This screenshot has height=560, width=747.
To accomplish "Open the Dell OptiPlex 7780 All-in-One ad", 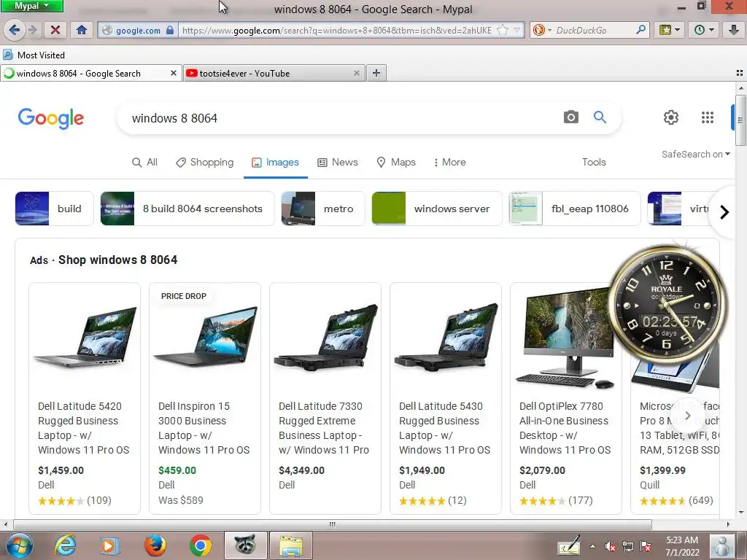I will (x=565, y=399).
